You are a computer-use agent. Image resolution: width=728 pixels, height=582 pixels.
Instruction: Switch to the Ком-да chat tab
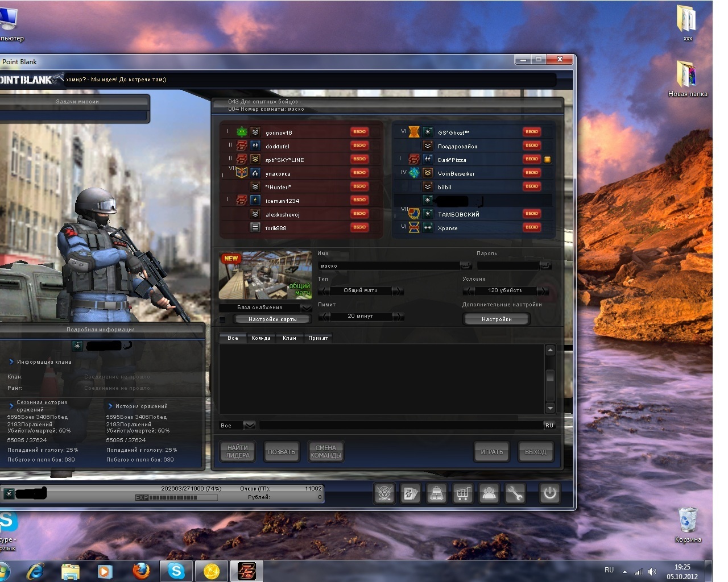(261, 338)
